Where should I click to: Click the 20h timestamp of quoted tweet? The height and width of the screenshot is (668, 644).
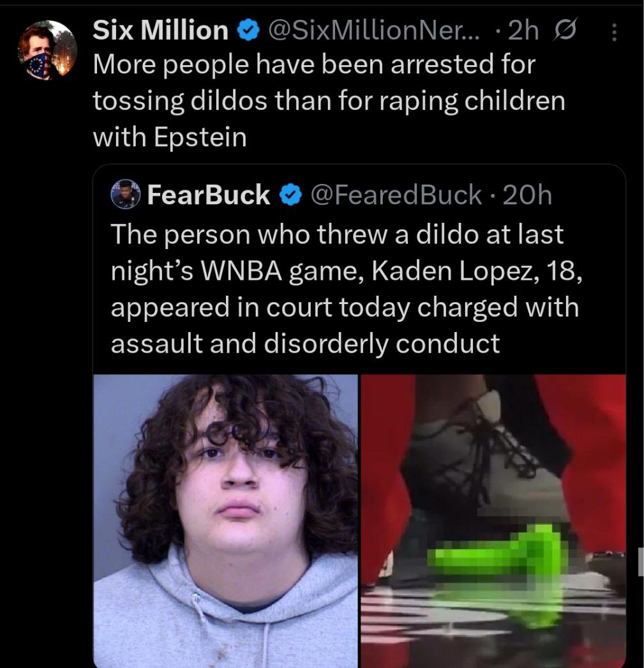(x=527, y=195)
